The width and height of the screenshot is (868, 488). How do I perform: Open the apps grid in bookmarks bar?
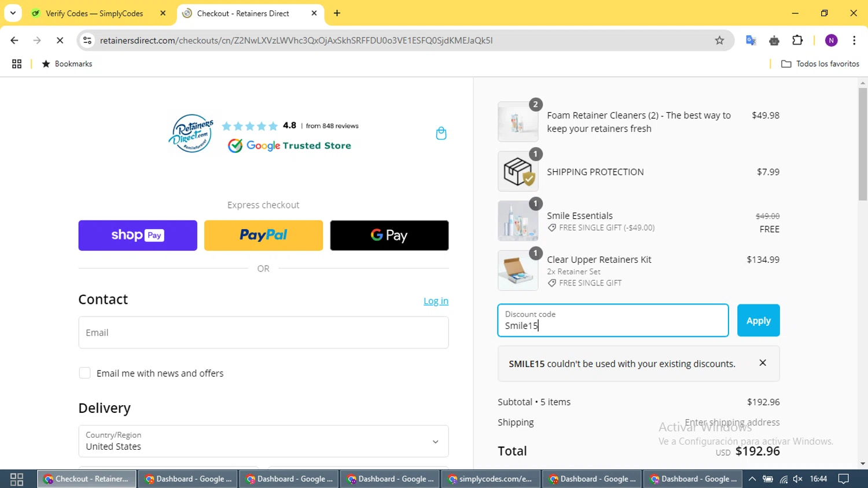[x=17, y=64]
